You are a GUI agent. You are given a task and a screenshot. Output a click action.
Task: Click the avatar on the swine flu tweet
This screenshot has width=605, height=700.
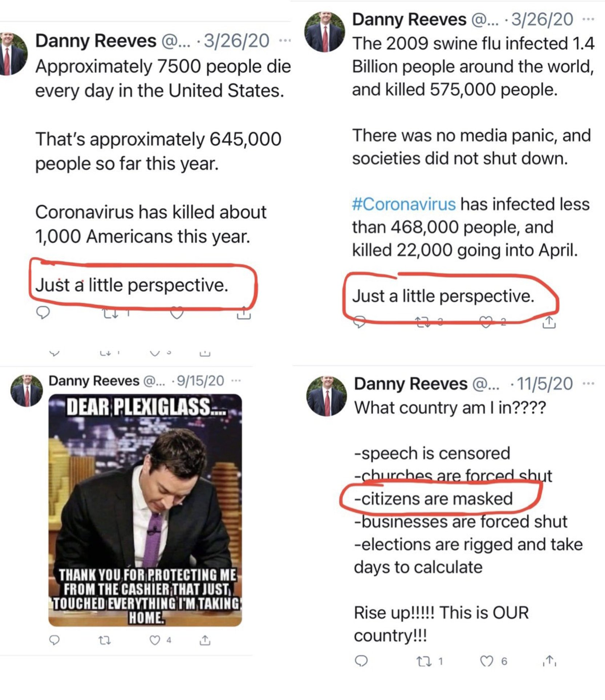325,32
